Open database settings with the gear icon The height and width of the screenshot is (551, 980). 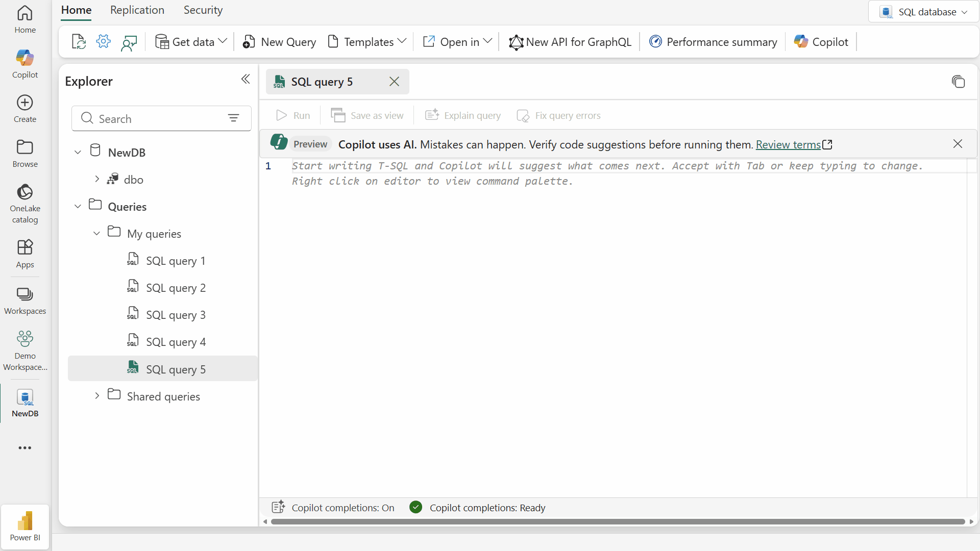pos(103,41)
